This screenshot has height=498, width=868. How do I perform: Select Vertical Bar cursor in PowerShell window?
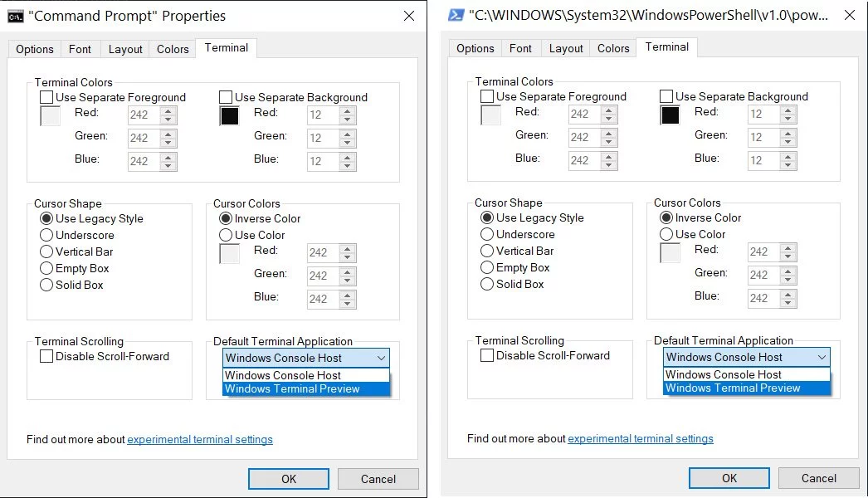click(x=487, y=251)
